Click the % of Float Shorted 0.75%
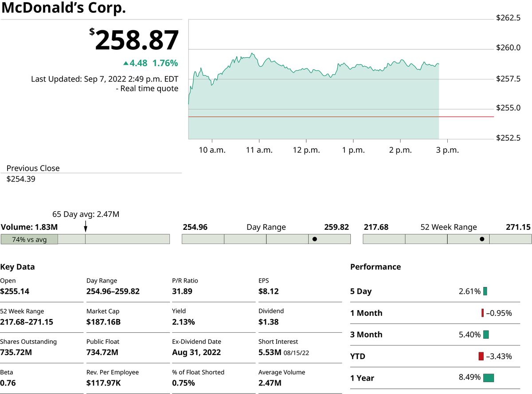The image size is (532, 394). click(x=183, y=383)
